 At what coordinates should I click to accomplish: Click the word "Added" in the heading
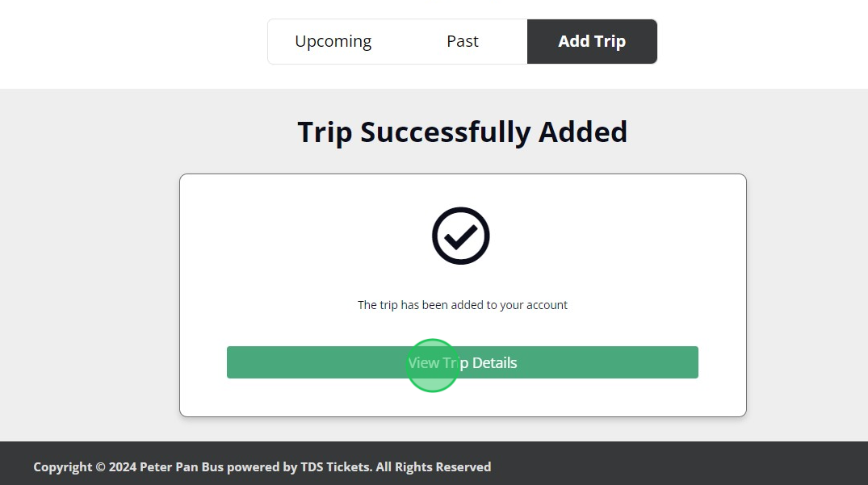coord(583,132)
